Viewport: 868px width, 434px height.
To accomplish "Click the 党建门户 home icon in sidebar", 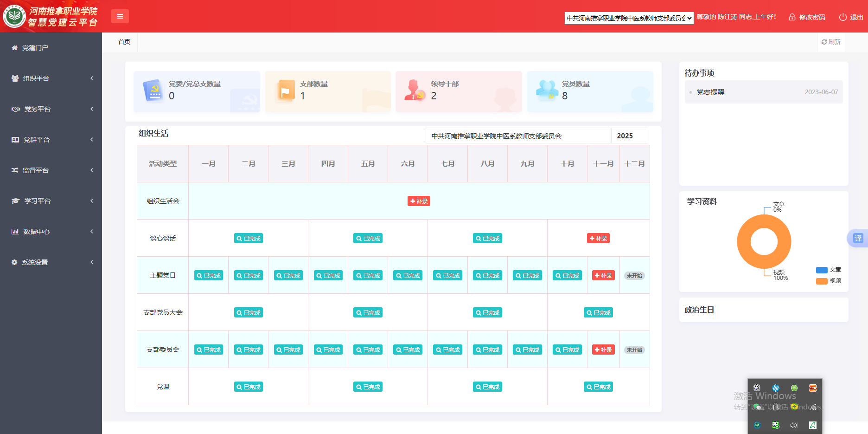I will tap(15, 48).
